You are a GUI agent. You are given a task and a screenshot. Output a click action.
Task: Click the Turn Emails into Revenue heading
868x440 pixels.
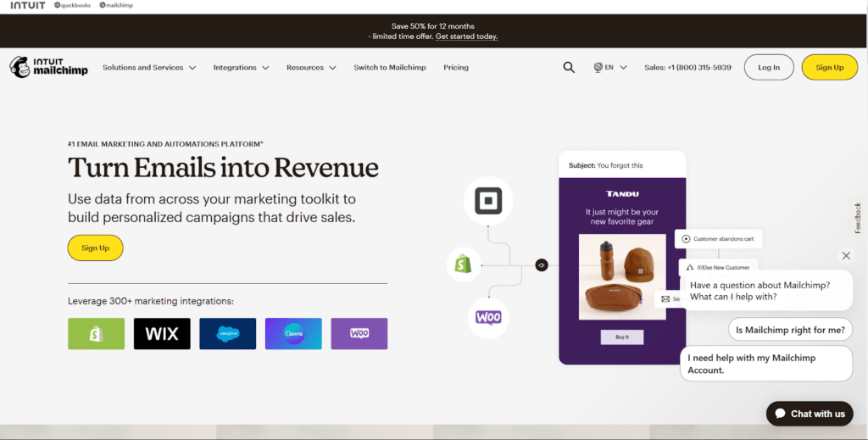(223, 168)
